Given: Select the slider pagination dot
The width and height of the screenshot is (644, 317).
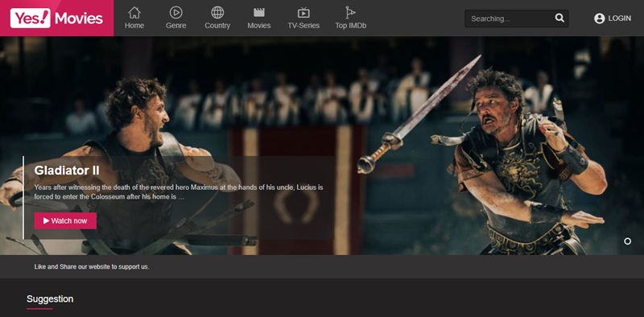Looking at the screenshot, I should [x=627, y=241].
